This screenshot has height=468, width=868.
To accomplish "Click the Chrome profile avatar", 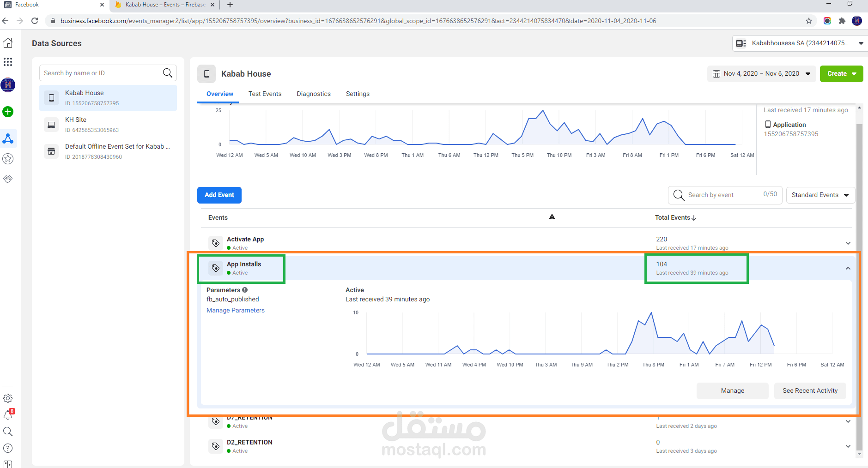I will [x=857, y=21].
